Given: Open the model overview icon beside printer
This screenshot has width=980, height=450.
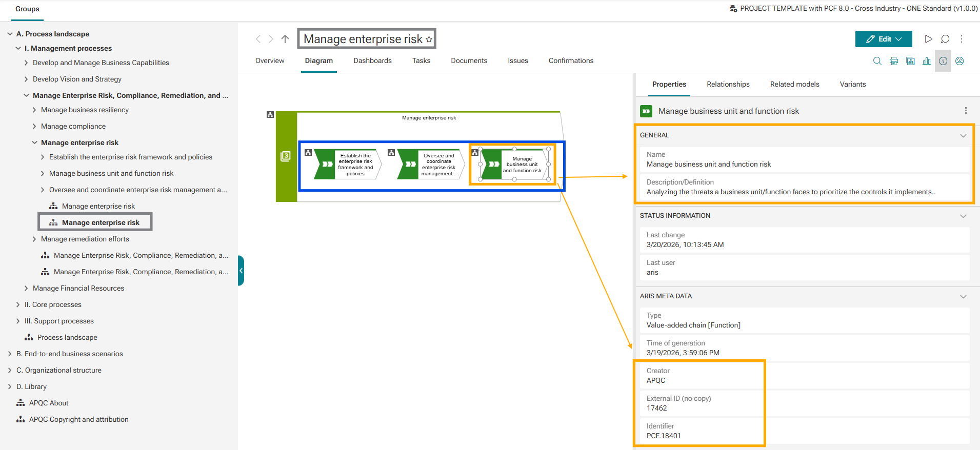Looking at the screenshot, I should click(x=910, y=61).
